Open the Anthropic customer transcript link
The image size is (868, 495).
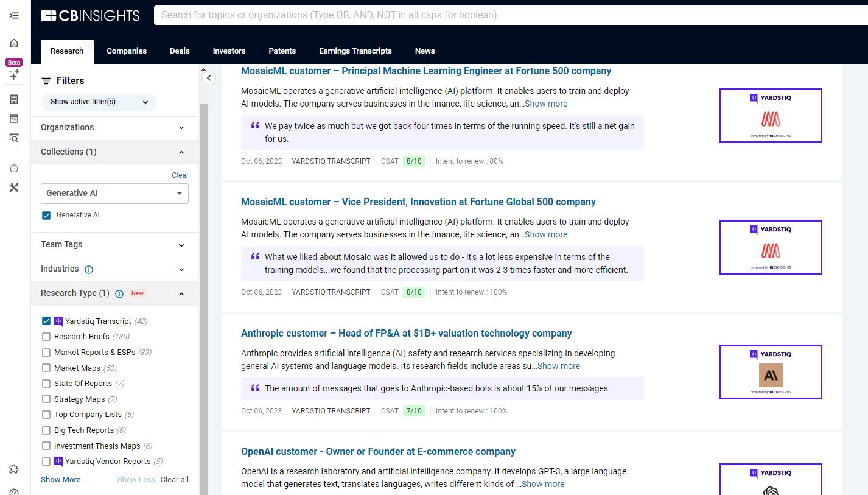406,333
